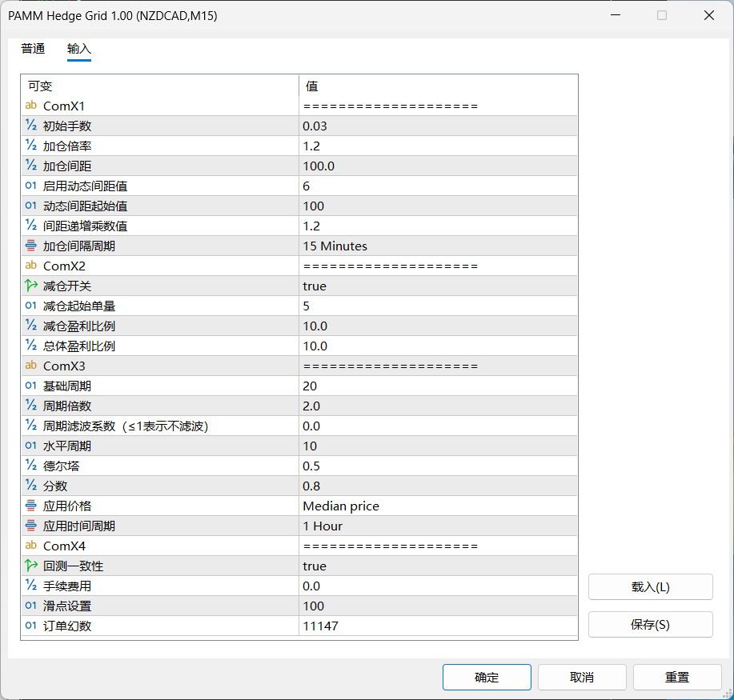Open the 加仓间隔周期 15 Minutes dropdown
Viewport: 734px width, 700px height.
(438, 246)
